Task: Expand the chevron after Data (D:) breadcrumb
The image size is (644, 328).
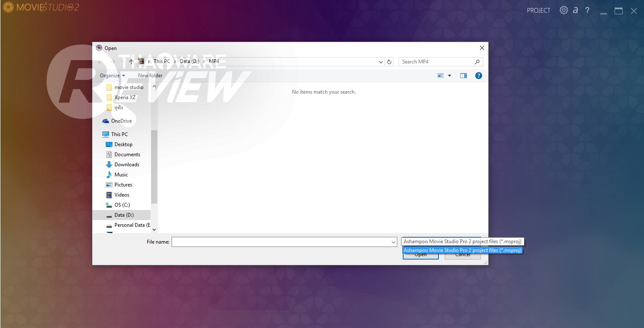Action: (x=204, y=61)
